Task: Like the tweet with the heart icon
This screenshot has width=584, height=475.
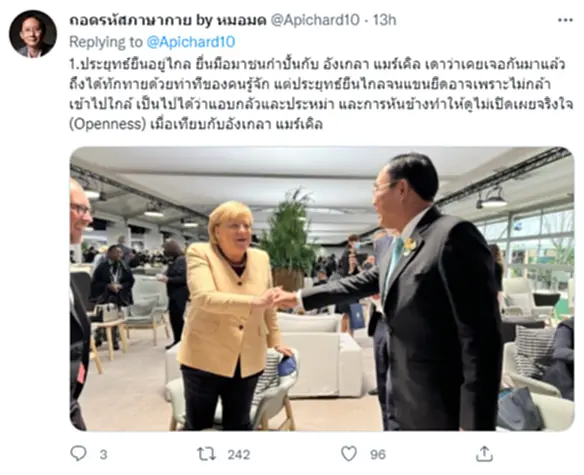Action: (x=349, y=454)
